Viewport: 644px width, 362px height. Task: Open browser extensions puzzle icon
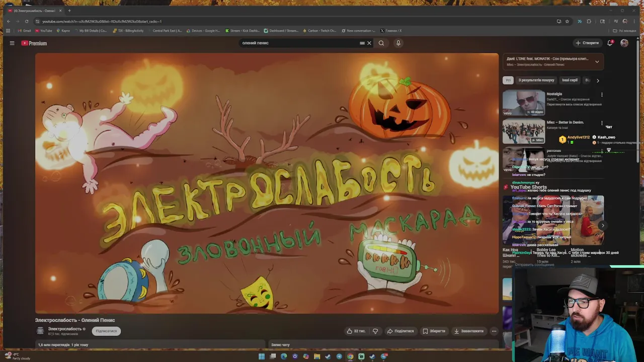pyautogui.click(x=589, y=21)
